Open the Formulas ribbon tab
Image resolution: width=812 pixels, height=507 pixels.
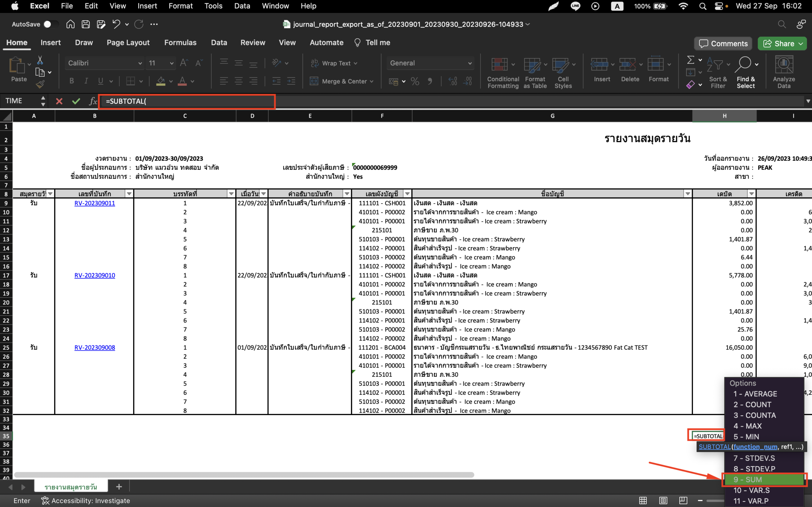coord(180,42)
